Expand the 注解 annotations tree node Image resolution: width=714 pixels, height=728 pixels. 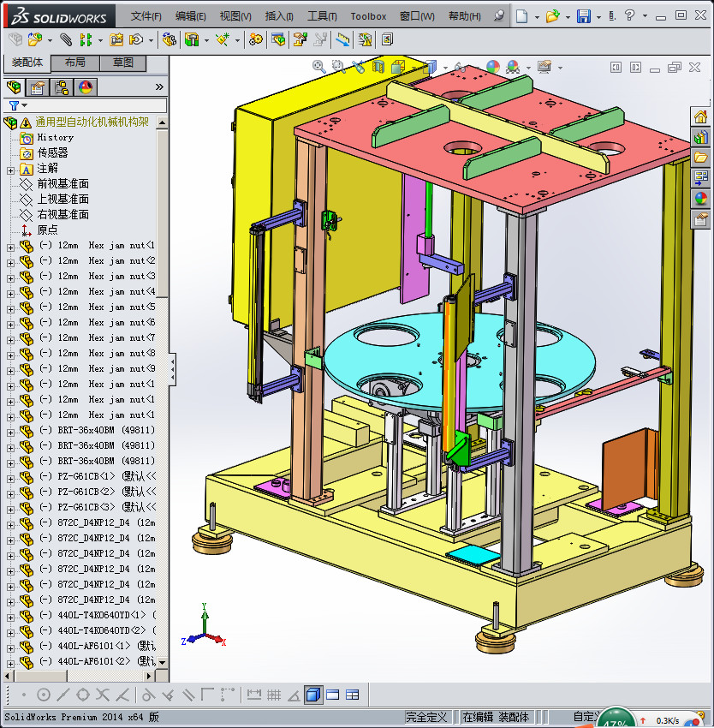click(x=10, y=169)
